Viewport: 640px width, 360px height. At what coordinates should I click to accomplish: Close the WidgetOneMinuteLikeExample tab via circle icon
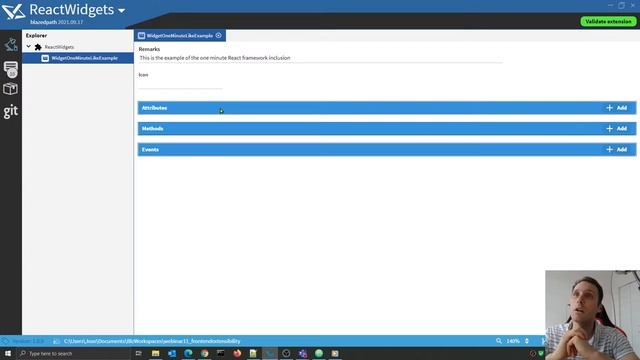[219, 36]
